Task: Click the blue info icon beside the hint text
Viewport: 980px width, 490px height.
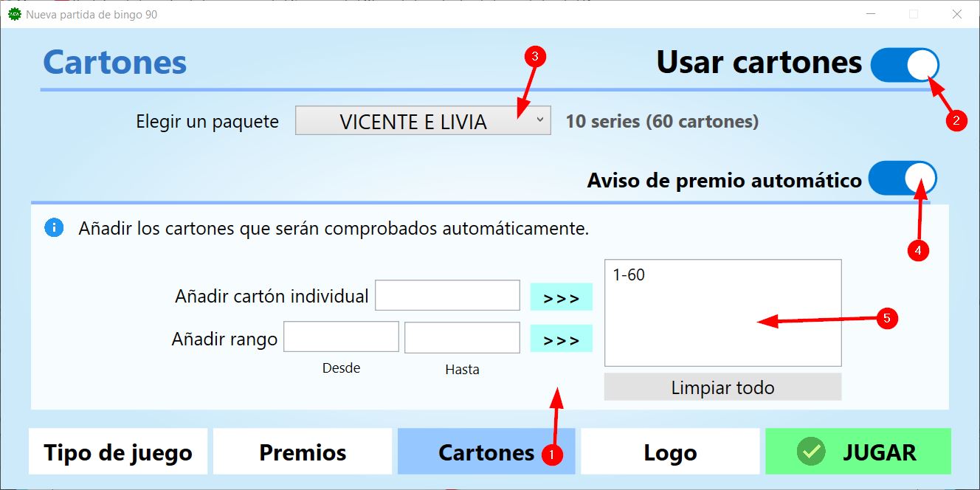Action: pos(54,228)
